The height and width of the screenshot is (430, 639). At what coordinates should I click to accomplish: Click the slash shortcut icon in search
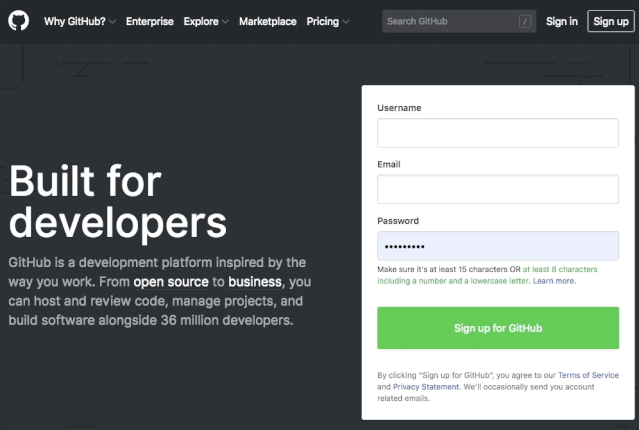click(x=525, y=21)
